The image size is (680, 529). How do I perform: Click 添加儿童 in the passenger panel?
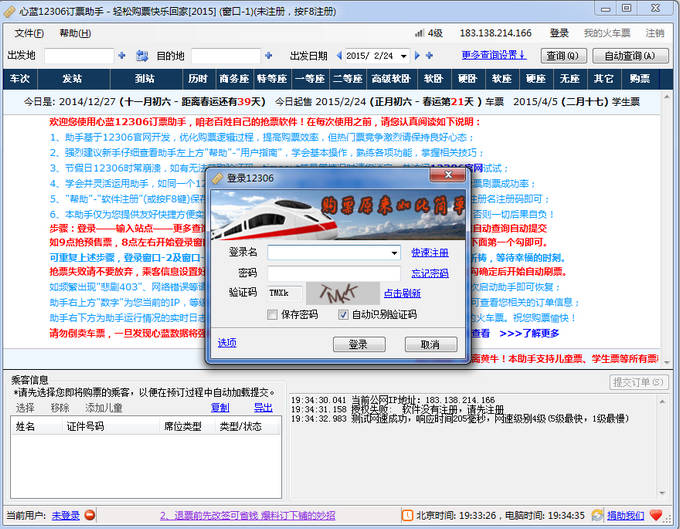pyautogui.click(x=104, y=408)
